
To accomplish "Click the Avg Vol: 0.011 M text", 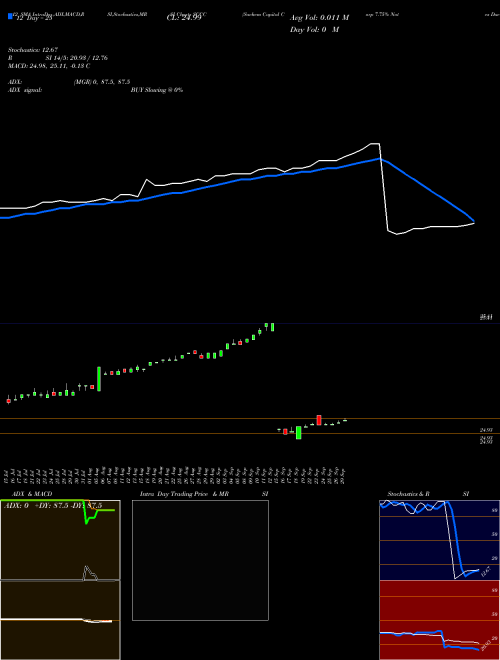I will 319,18.
